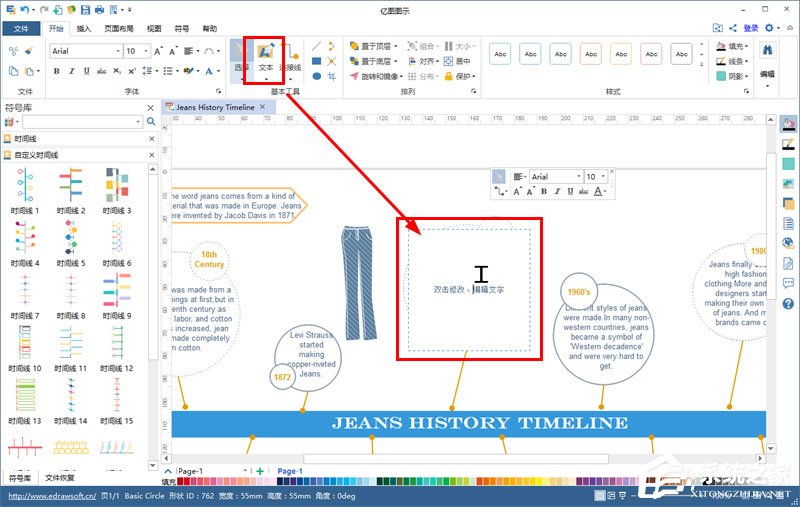Click the 登录 login link

pos(751,29)
